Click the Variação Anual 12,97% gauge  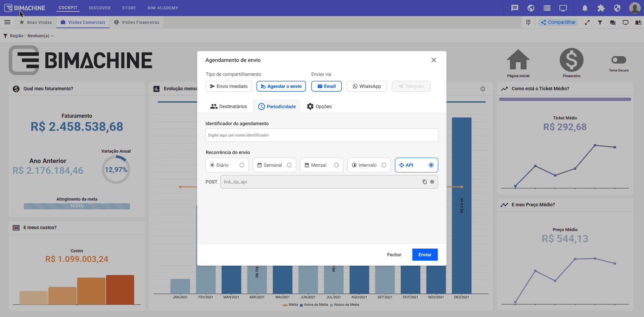116,170
